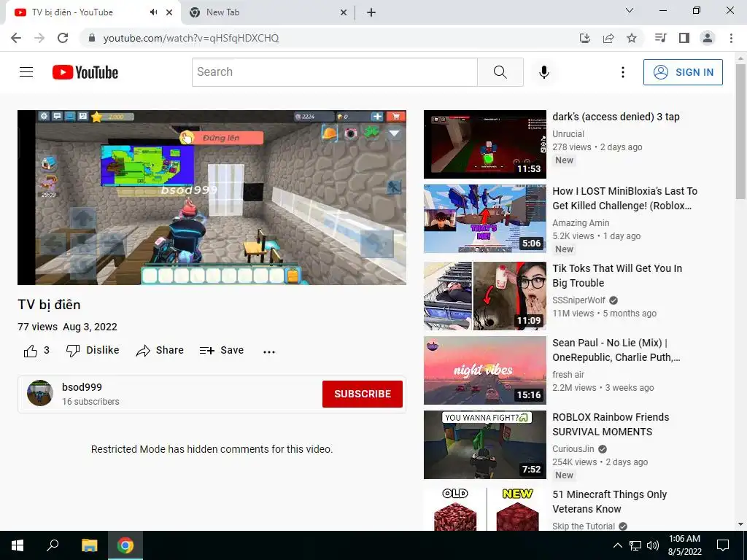Viewport: 747px width, 560px height.
Task: Open more actions ellipsis under video
Action: pos(269,351)
